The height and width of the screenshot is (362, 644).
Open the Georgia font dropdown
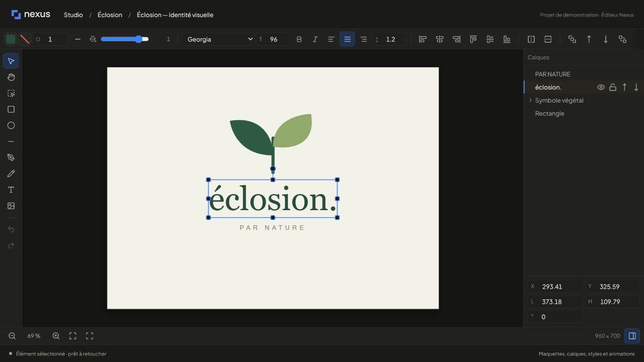218,39
